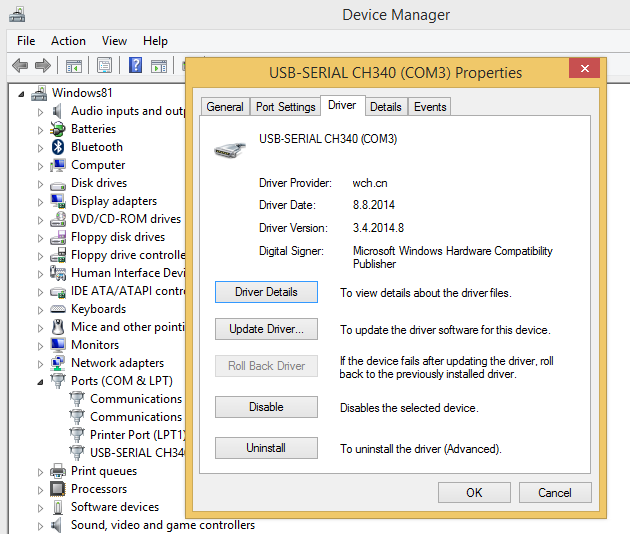The image size is (630, 534).
Task: Click the action pane toolbar icon
Action: coord(159,65)
